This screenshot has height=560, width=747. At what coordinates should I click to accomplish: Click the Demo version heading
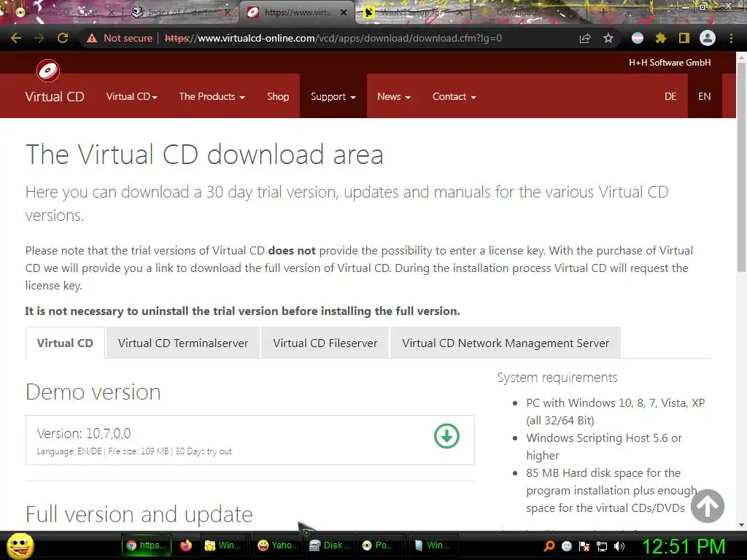[93, 392]
